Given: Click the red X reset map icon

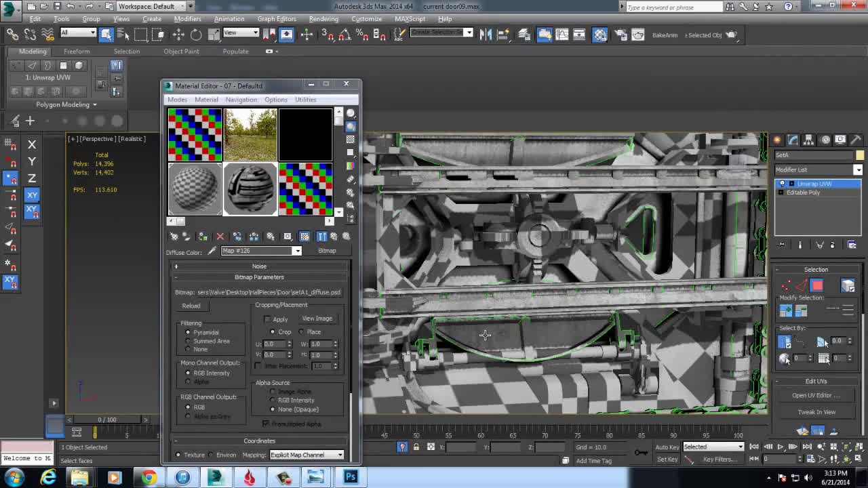Looking at the screenshot, I should pyautogui.click(x=220, y=237).
